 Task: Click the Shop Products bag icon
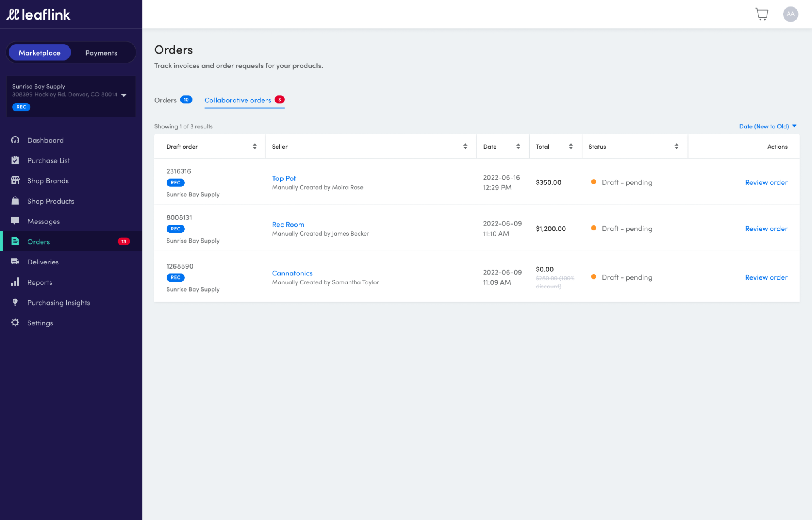pos(15,201)
